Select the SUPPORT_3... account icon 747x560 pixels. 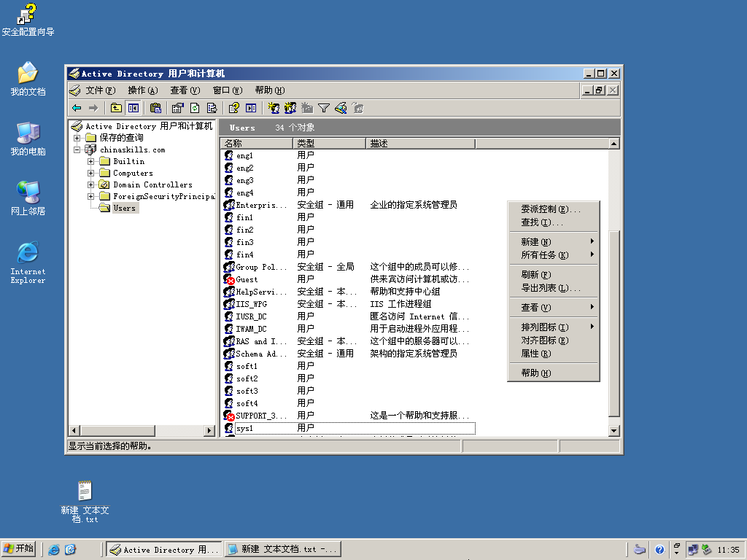coord(228,416)
